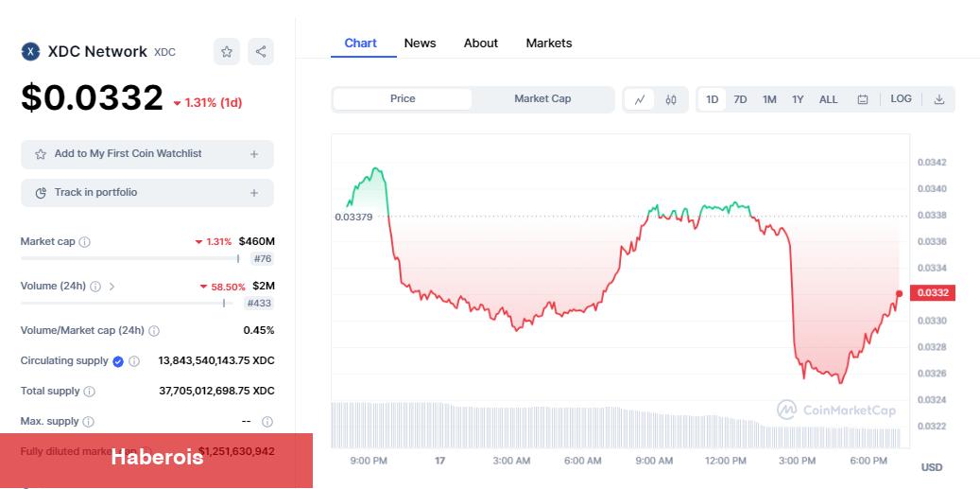Image resolution: width=980 pixels, height=489 pixels.
Task: Click plus icon on watchlist button
Action: [254, 154]
